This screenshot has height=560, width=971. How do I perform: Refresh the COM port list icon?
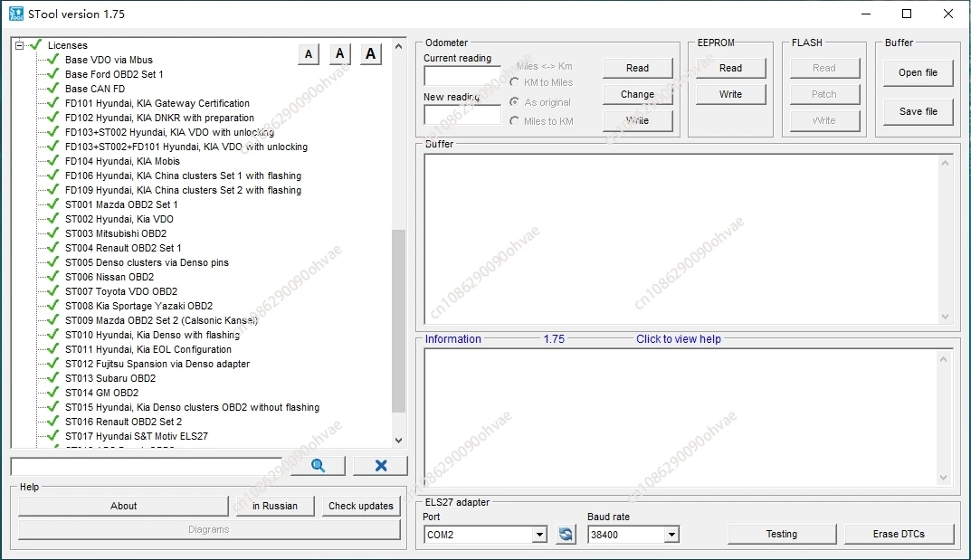[566, 534]
